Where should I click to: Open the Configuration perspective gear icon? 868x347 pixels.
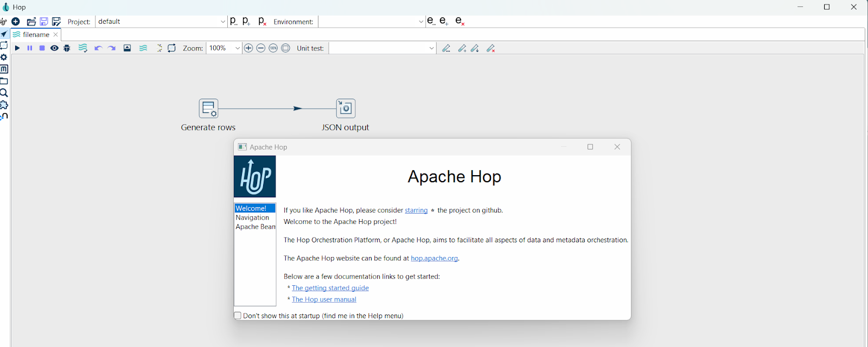[4, 57]
